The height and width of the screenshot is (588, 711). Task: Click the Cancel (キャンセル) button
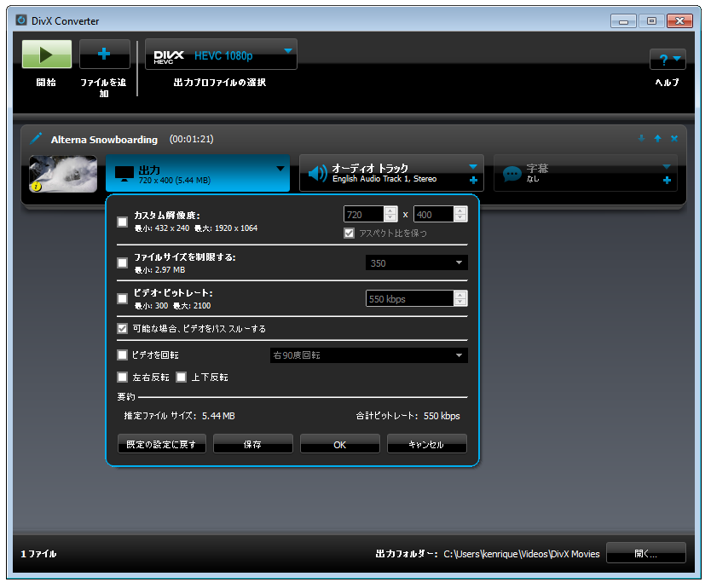click(427, 444)
